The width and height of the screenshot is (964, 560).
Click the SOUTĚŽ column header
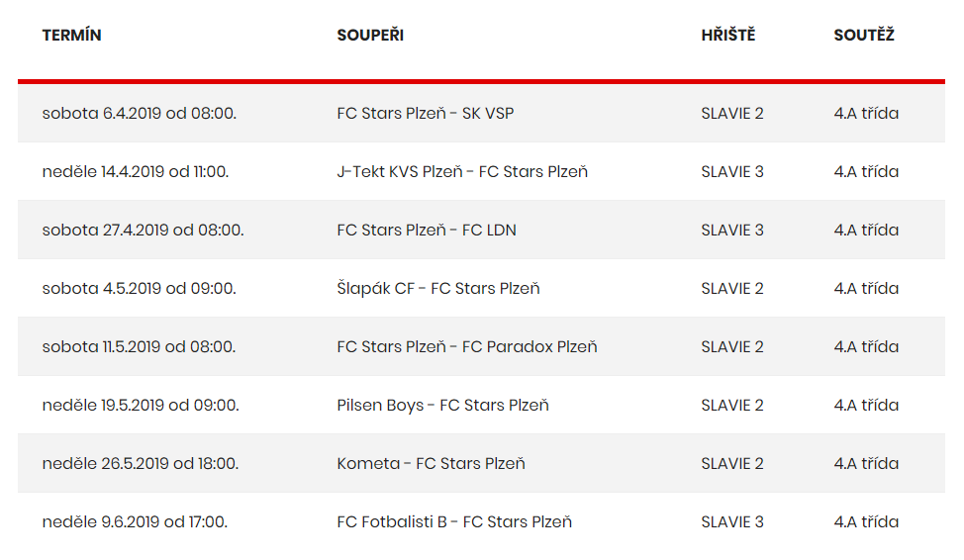864,35
